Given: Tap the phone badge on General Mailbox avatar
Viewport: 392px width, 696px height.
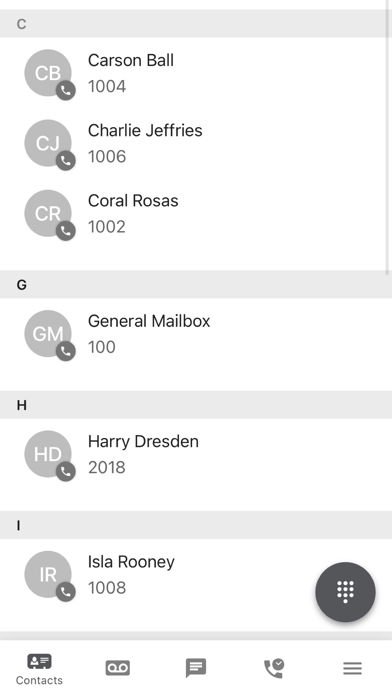Looking at the screenshot, I should coord(66,352).
